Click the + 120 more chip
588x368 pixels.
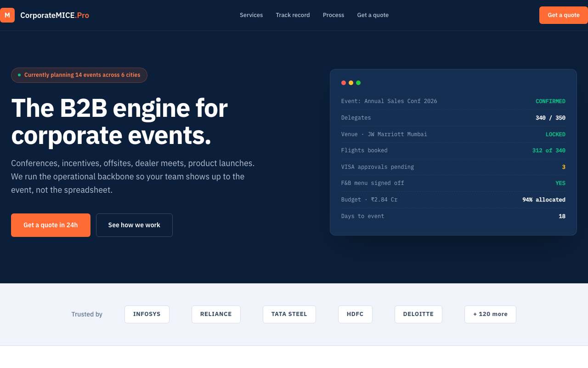click(x=490, y=314)
